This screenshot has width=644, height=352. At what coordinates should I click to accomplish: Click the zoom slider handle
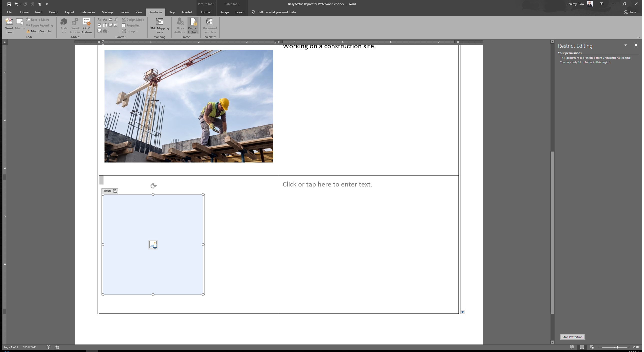(617, 347)
